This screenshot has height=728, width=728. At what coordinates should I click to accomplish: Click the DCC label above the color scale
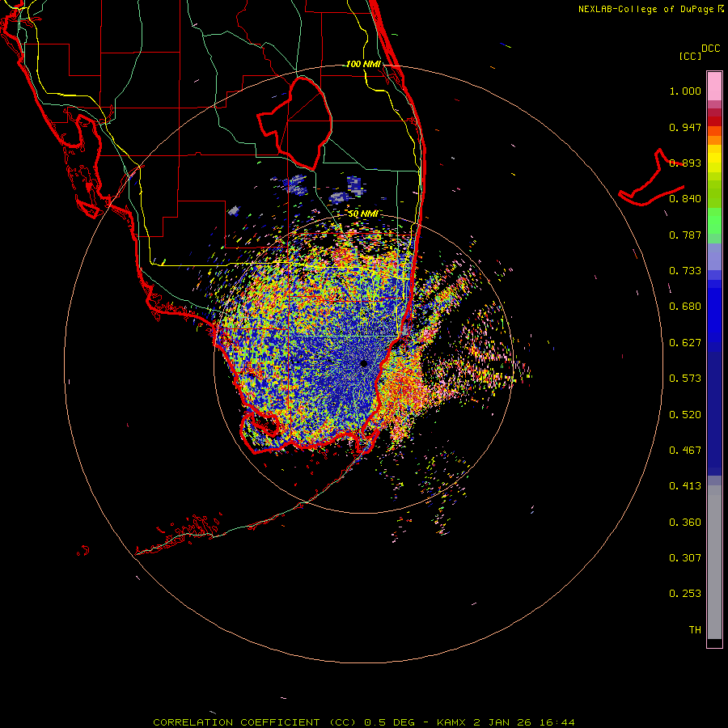point(711,49)
